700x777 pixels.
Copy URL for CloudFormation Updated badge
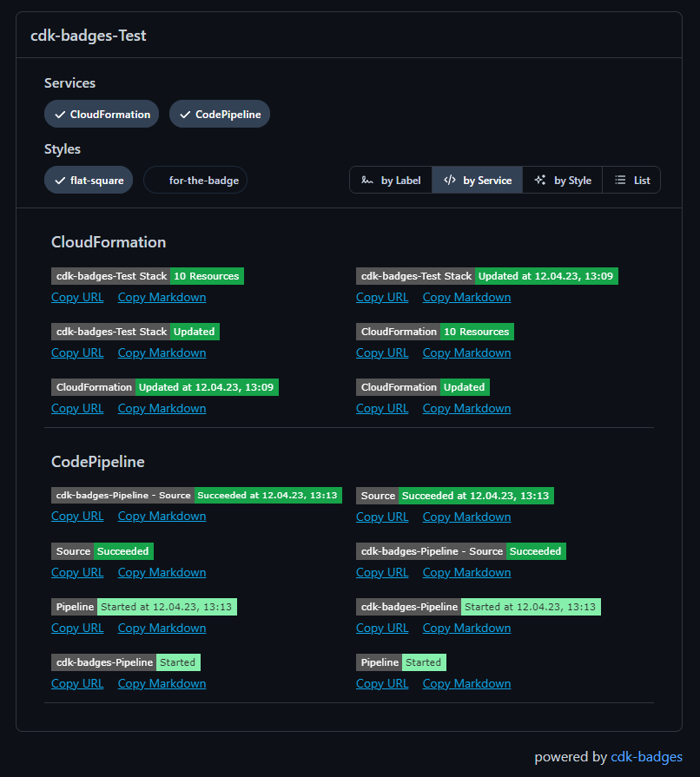click(382, 408)
